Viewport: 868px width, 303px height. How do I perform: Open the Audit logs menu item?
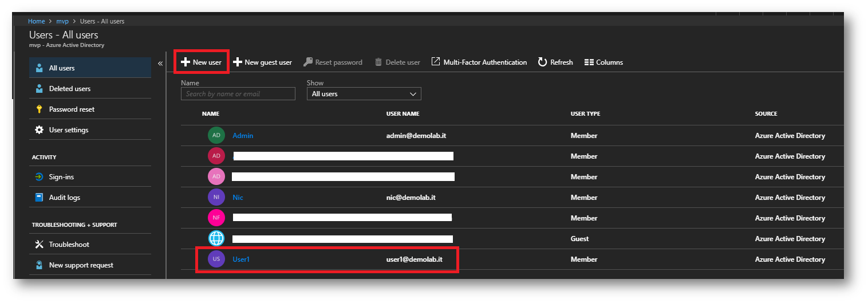[90, 198]
